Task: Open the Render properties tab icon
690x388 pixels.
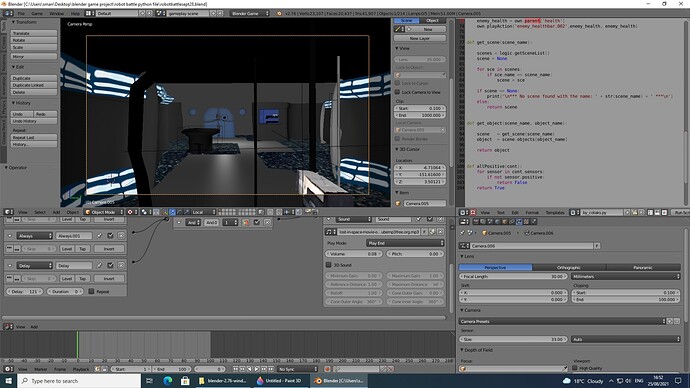Action: pyautogui.click(x=476, y=222)
